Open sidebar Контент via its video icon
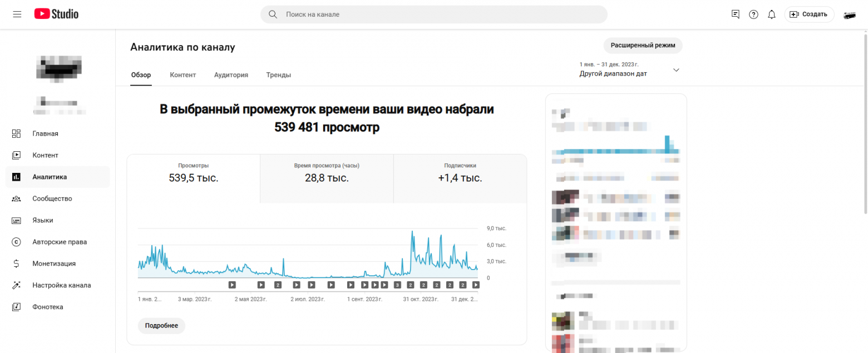Image resolution: width=868 pixels, height=353 pixels. [x=16, y=155]
